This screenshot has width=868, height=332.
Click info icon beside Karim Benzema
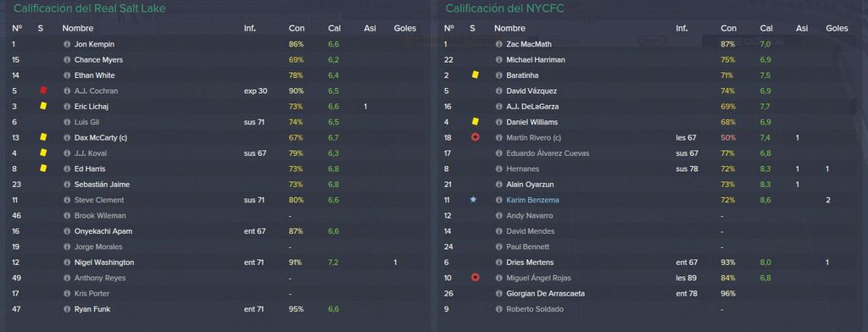498,200
